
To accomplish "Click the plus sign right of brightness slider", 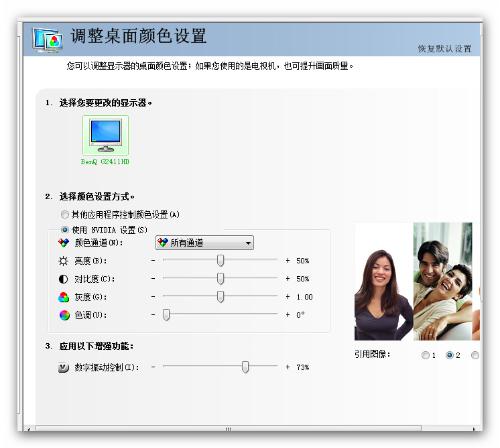I will [287, 260].
